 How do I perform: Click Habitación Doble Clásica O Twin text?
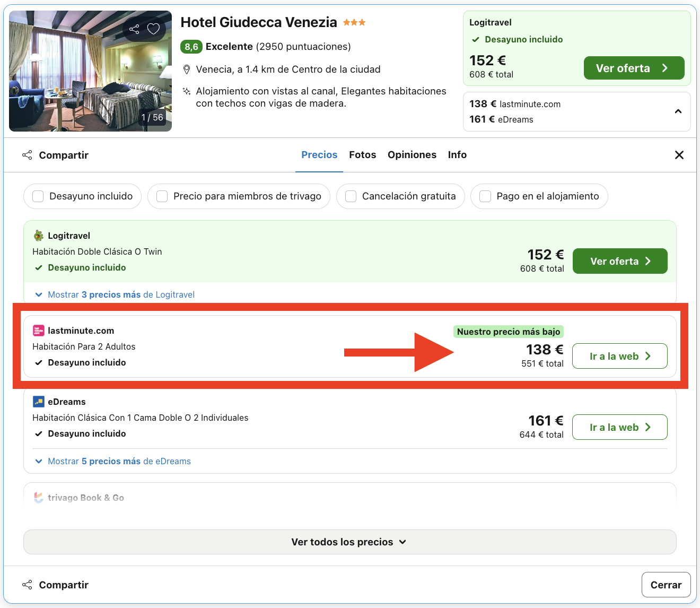(x=97, y=251)
